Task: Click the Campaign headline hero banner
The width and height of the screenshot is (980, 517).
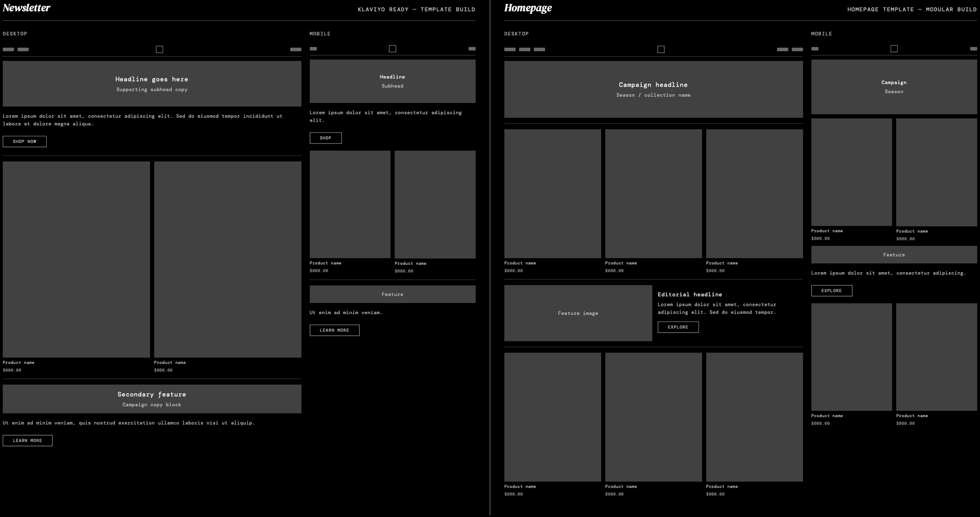Action: [653, 89]
